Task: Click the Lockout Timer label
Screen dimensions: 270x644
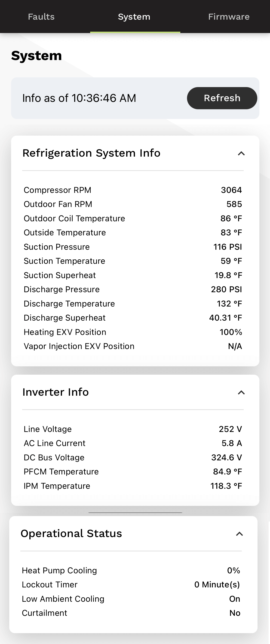Action: point(49,584)
